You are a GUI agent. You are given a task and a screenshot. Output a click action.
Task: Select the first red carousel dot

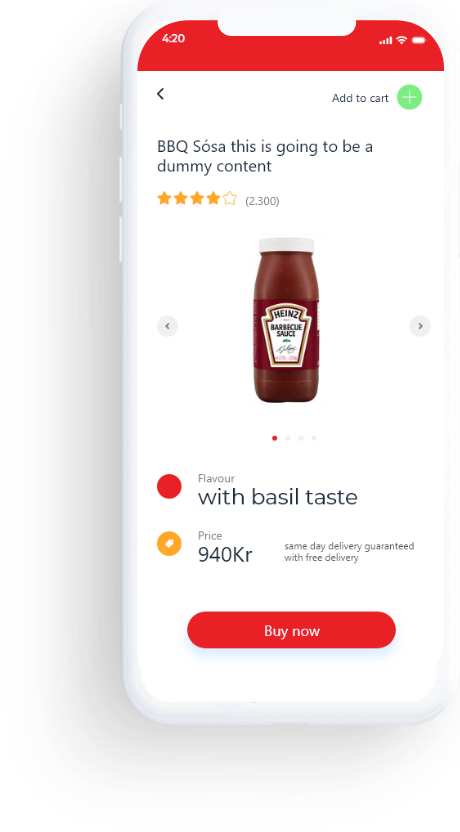(274, 438)
